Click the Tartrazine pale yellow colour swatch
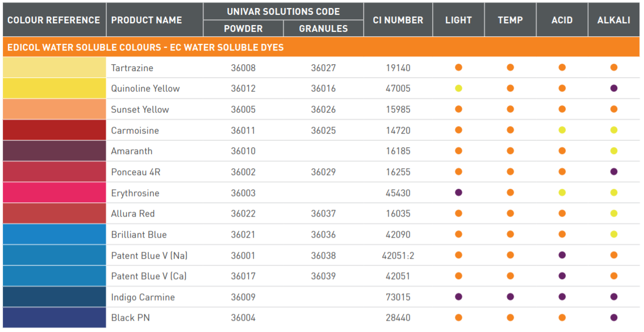Viewport: 644px width, 332px height. click(54, 68)
